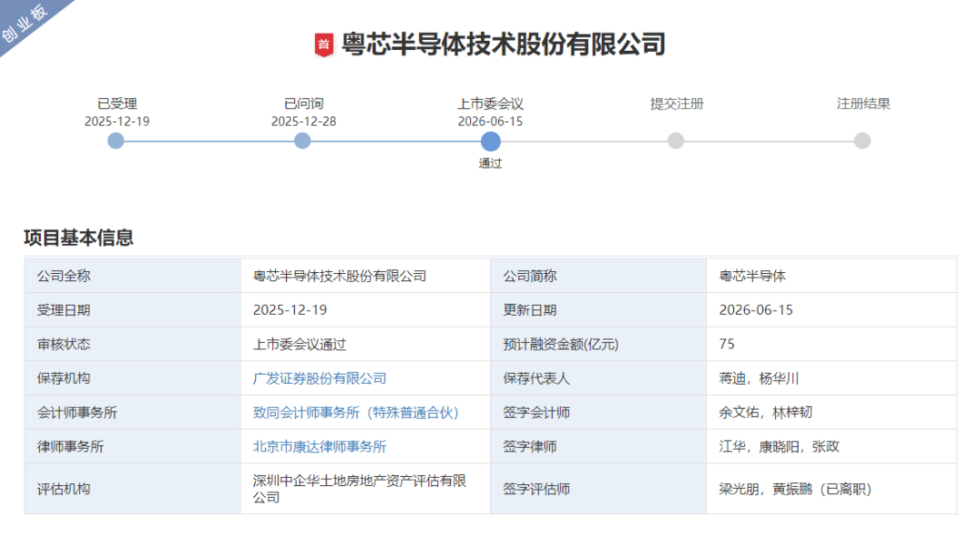Viewport: 980px width, 536px height.
Task: Click the financing amount value 75
Action: point(727,345)
